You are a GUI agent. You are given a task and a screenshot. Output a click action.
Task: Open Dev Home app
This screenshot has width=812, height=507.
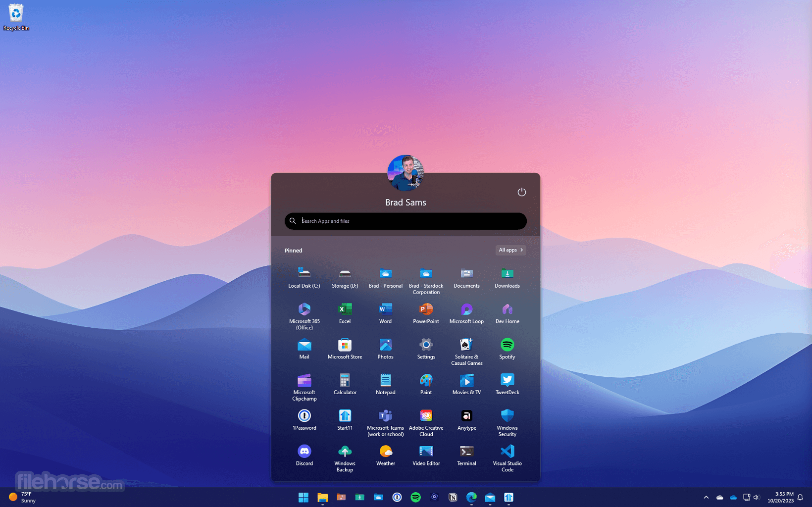tap(507, 313)
